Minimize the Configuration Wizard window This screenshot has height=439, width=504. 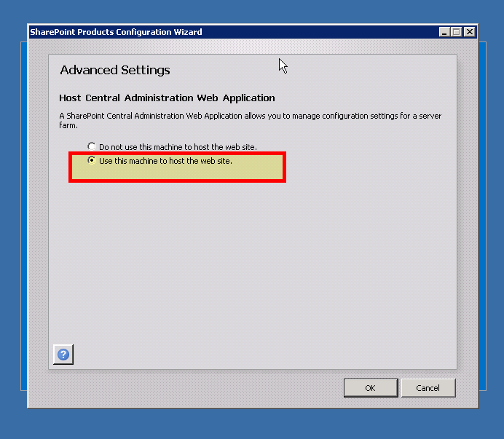point(444,32)
